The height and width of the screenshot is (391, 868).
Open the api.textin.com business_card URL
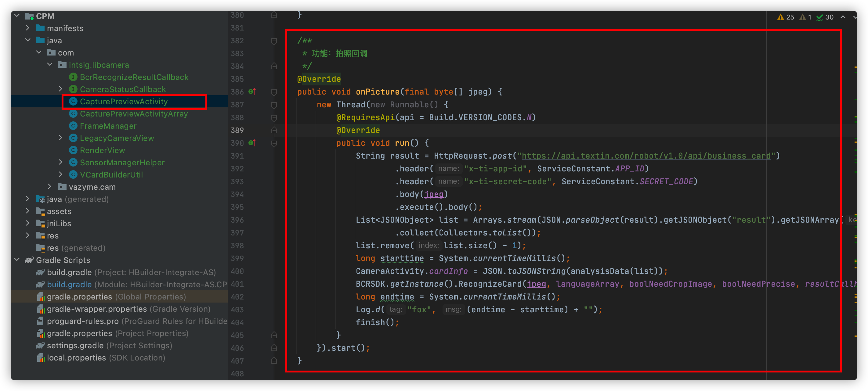tap(646, 156)
